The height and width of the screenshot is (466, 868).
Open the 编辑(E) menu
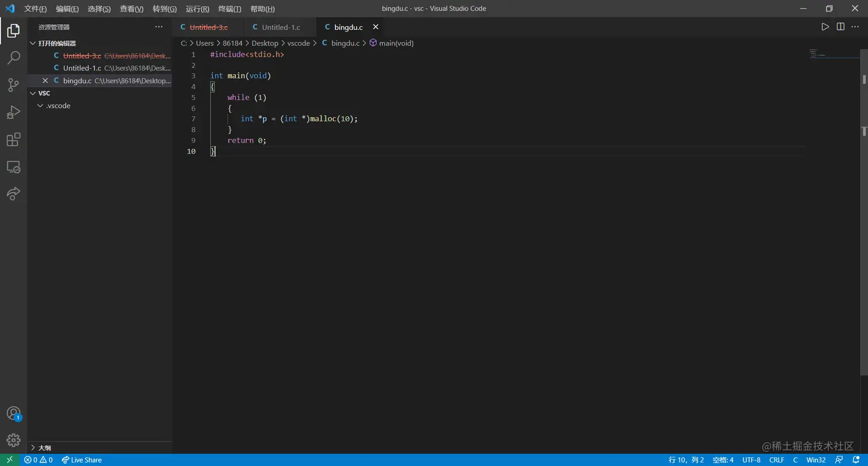click(x=67, y=9)
